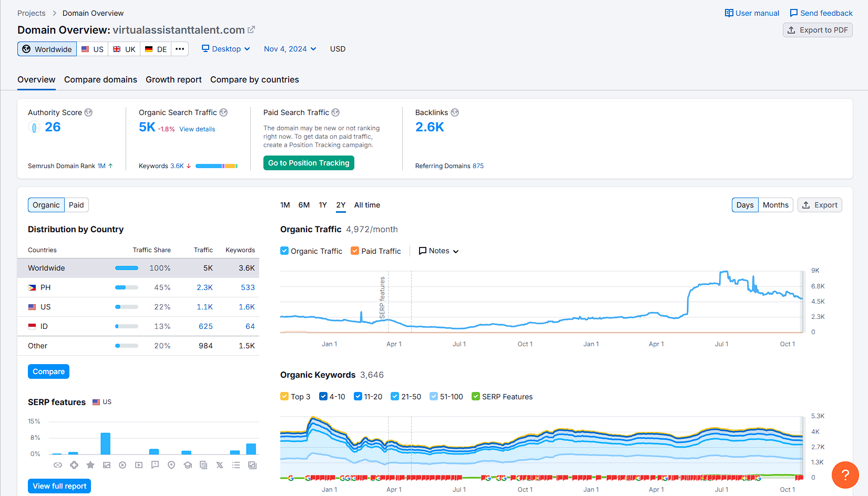Click the Send feedback chat icon

tap(794, 13)
